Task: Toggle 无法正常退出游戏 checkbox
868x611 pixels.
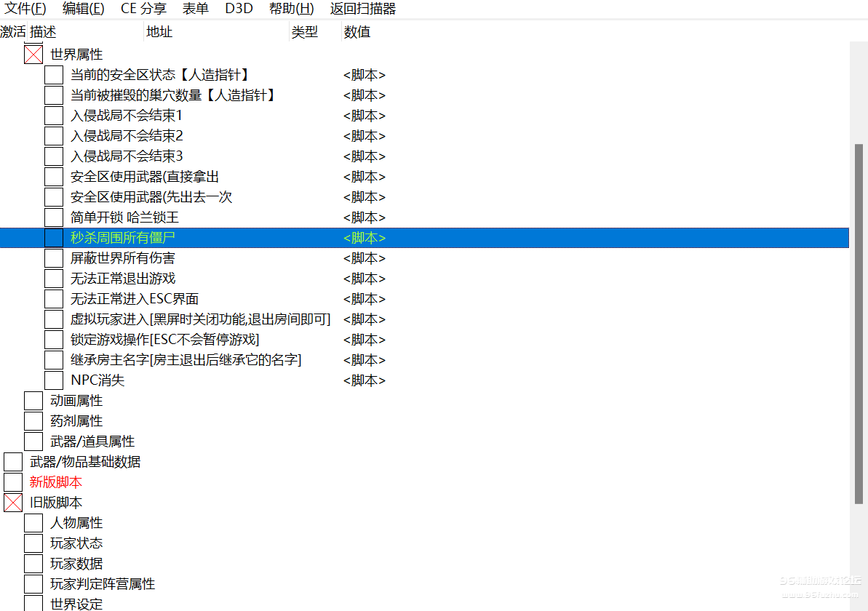Action: [x=54, y=279]
